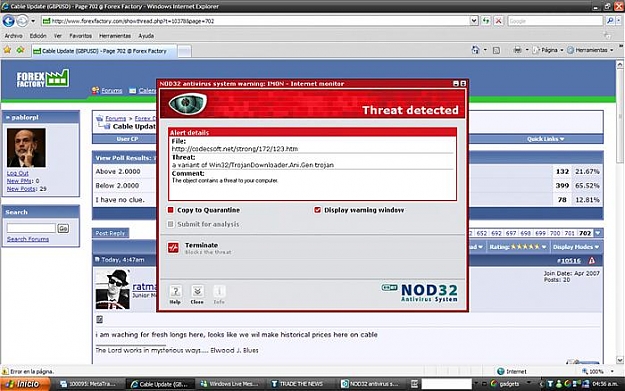This screenshot has width=625, height=391.
Task: Click the small icon below ratma's avatar
Action: click(x=100, y=319)
